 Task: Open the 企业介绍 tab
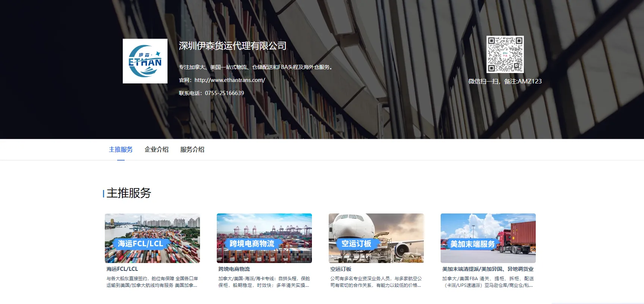tap(156, 149)
